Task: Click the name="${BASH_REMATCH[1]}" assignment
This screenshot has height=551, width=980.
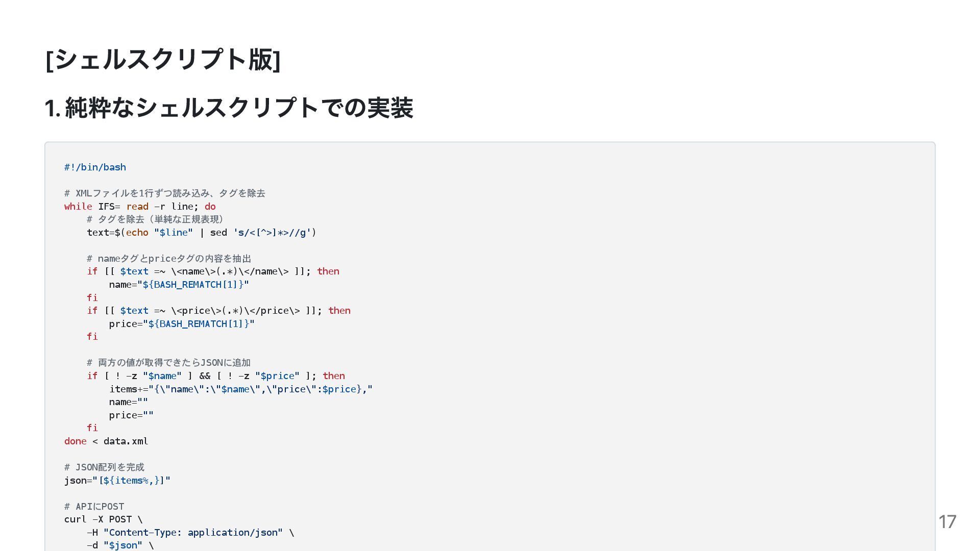Action: 179,285
